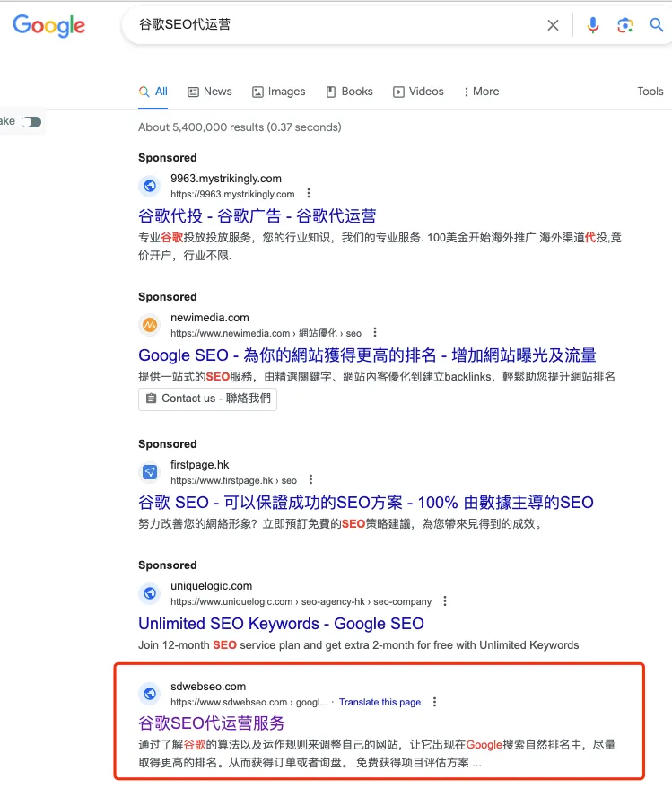672x797 pixels.
Task: Click the sdwebseo.com globe favicon
Action: (x=150, y=694)
